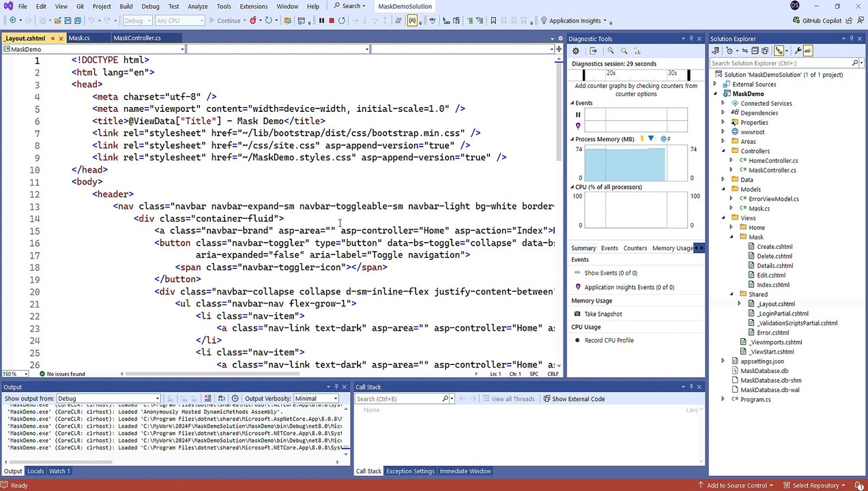Click the Take Snapshot link

[x=603, y=314]
